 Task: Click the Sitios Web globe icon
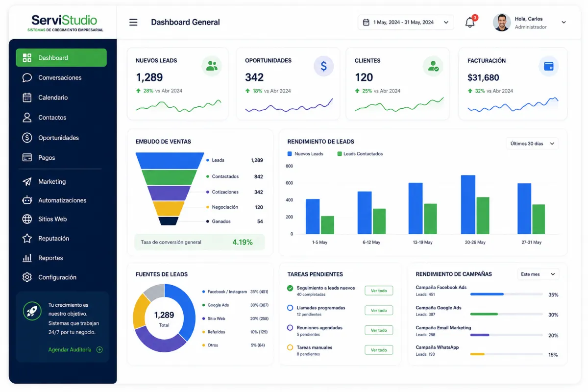27,219
